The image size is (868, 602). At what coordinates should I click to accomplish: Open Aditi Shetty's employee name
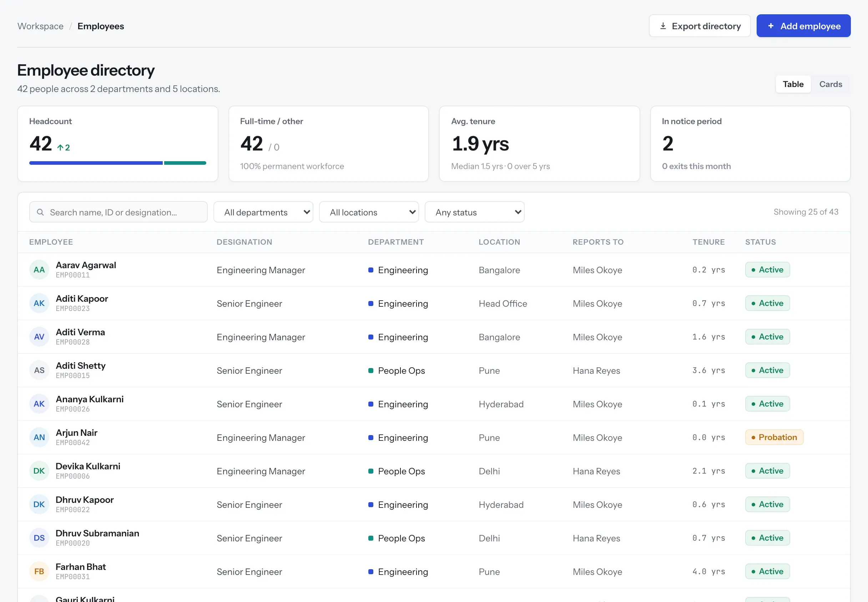pos(81,366)
